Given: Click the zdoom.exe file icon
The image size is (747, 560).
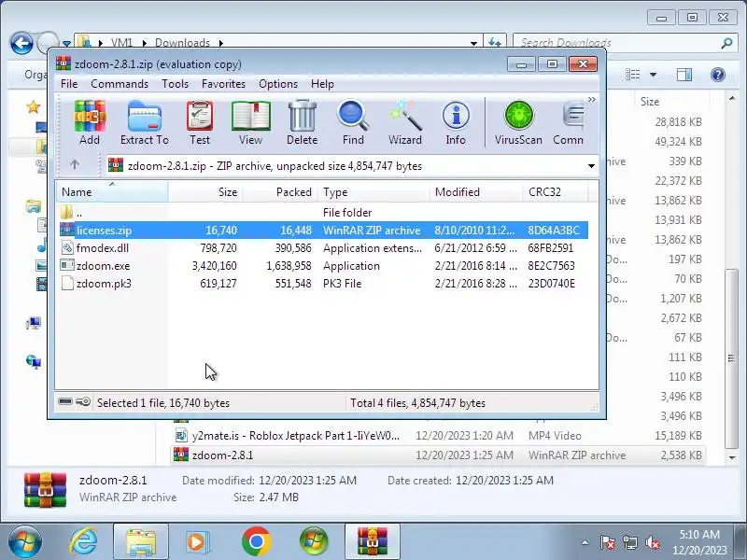Looking at the screenshot, I should click(67, 265).
